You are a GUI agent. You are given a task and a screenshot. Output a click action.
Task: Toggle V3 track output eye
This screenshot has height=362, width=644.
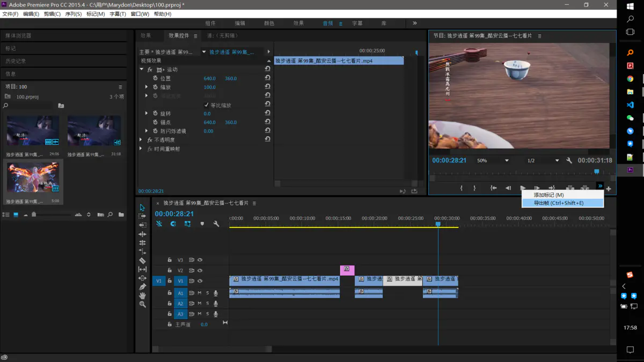(x=200, y=260)
